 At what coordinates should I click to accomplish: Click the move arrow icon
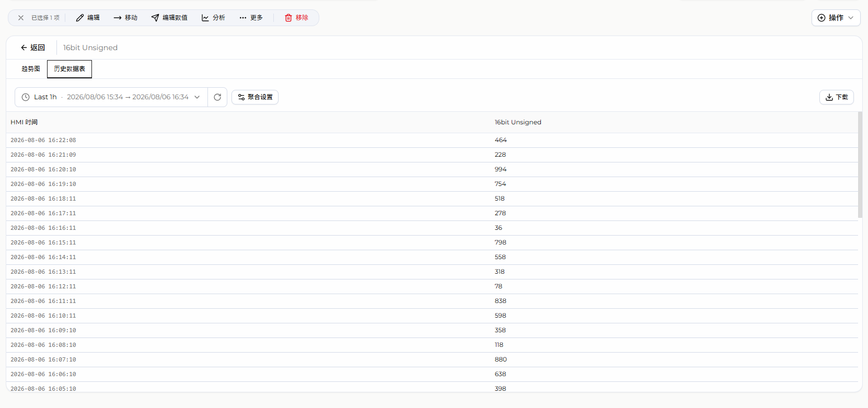point(118,18)
